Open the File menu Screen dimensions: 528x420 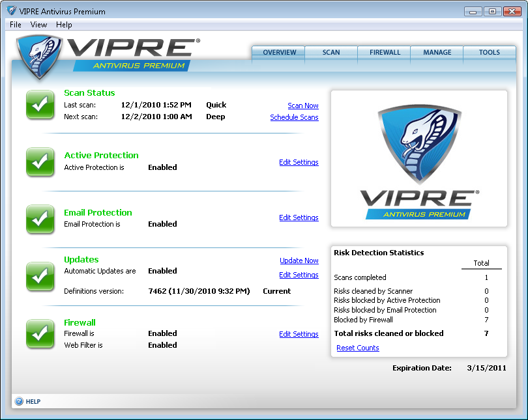click(16, 25)
